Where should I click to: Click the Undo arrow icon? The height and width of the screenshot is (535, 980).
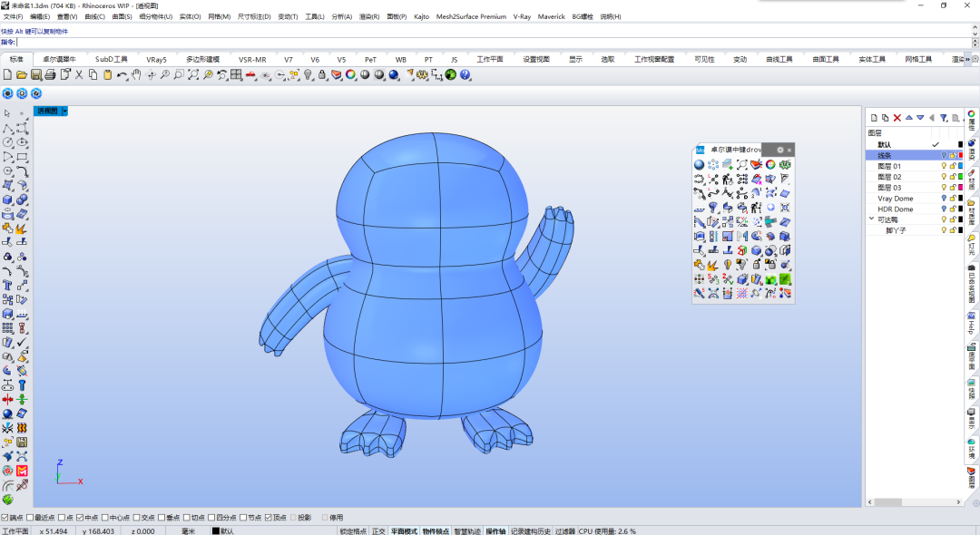click(x=122, y=75)
